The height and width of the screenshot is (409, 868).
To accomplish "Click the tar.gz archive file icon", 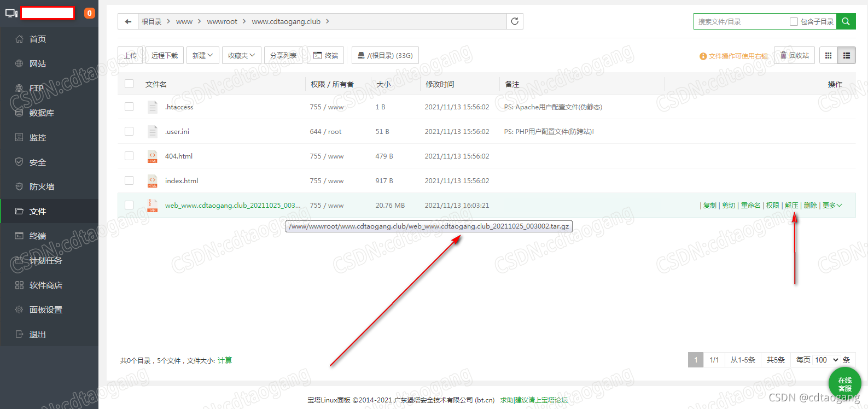I will [153, 206].
